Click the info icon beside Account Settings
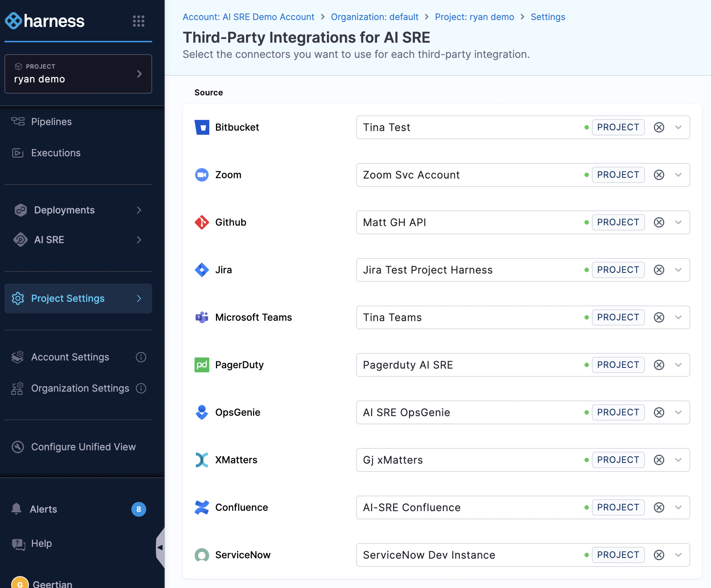Viewport: 711px width, 588px height. pos(141,357)
